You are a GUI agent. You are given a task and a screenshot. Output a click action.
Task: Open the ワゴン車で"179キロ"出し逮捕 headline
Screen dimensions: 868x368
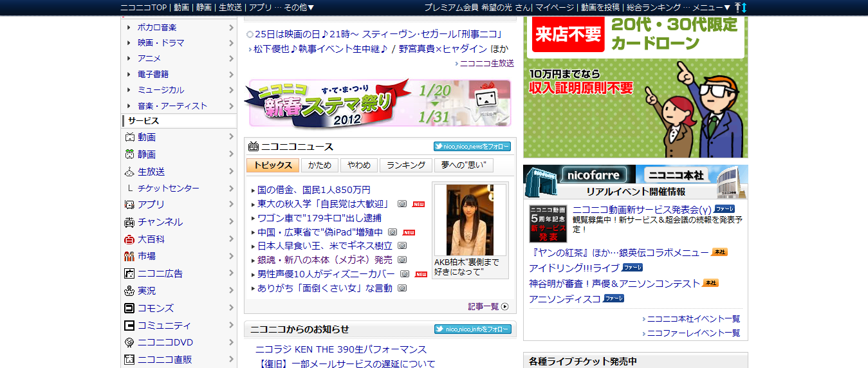click(319, 218)
